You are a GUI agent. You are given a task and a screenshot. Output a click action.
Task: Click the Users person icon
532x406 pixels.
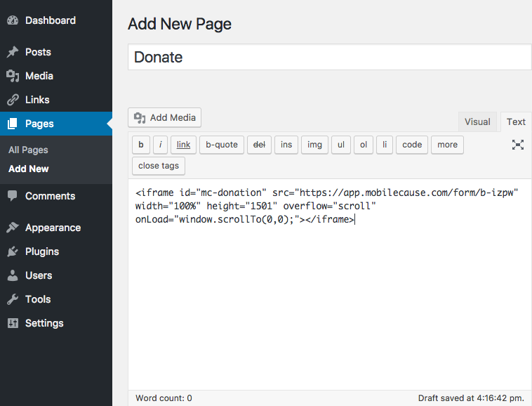coord(13,275)
